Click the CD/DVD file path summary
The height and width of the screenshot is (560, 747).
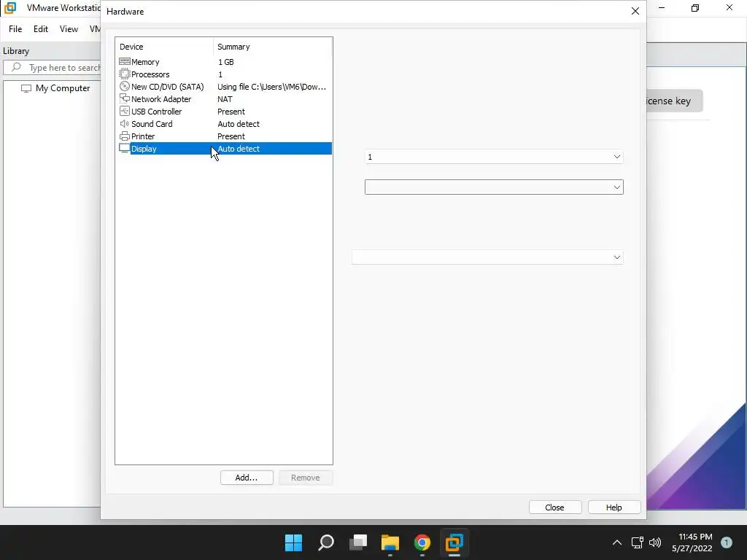coord(272,87)
